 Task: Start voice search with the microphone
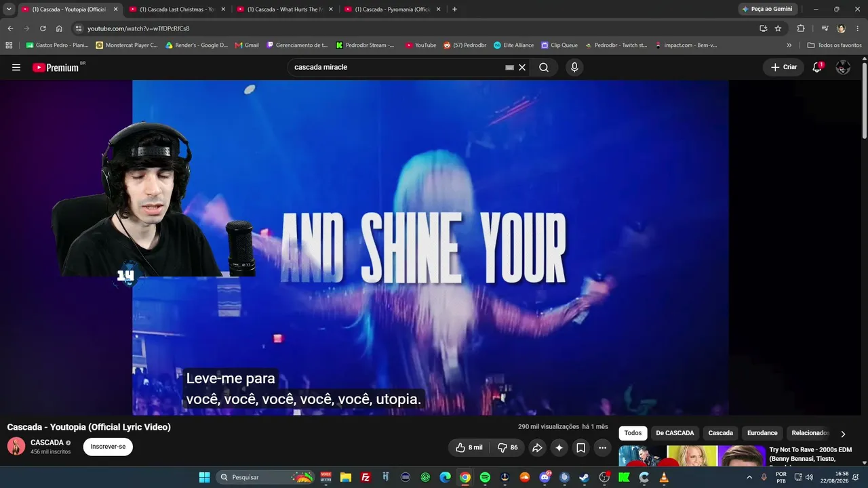point(574,67)
